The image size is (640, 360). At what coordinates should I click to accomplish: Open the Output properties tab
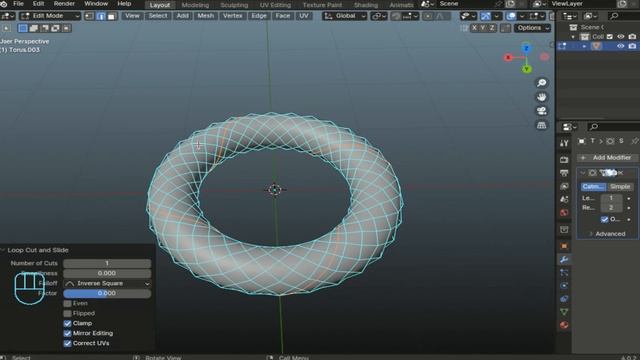pyautogui.click(x=564, y=173)
